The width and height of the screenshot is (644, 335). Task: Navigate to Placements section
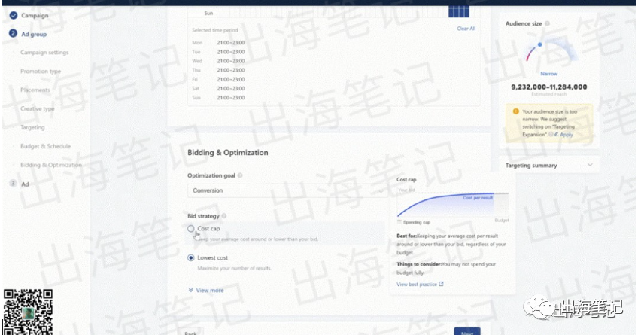35,90
